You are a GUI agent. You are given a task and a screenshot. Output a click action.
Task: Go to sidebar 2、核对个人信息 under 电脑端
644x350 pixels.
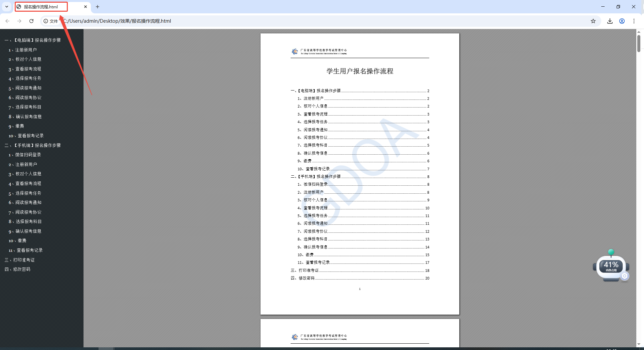tap(25, 59)
